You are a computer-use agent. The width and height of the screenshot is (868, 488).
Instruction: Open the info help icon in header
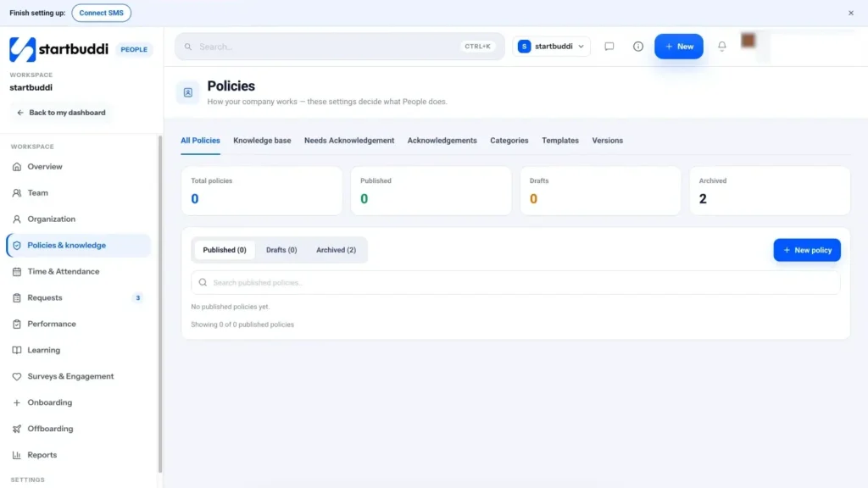tap(637, 47)
